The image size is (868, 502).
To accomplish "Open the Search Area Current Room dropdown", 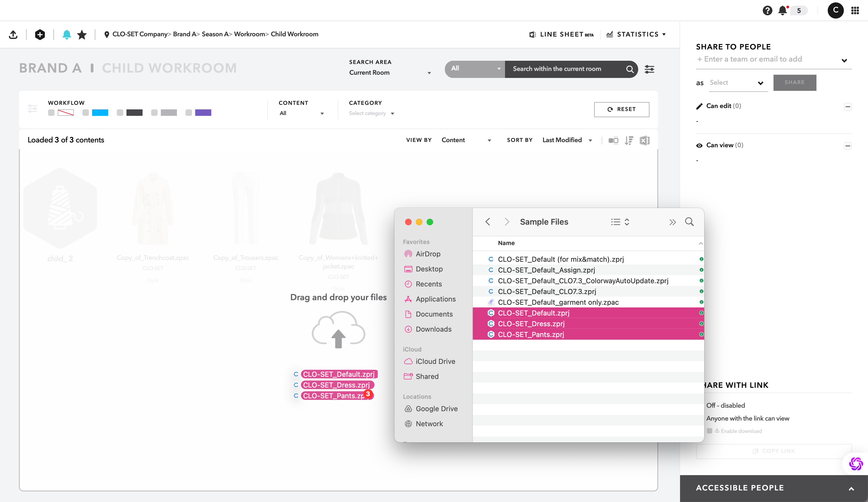I will click(390, 73).
